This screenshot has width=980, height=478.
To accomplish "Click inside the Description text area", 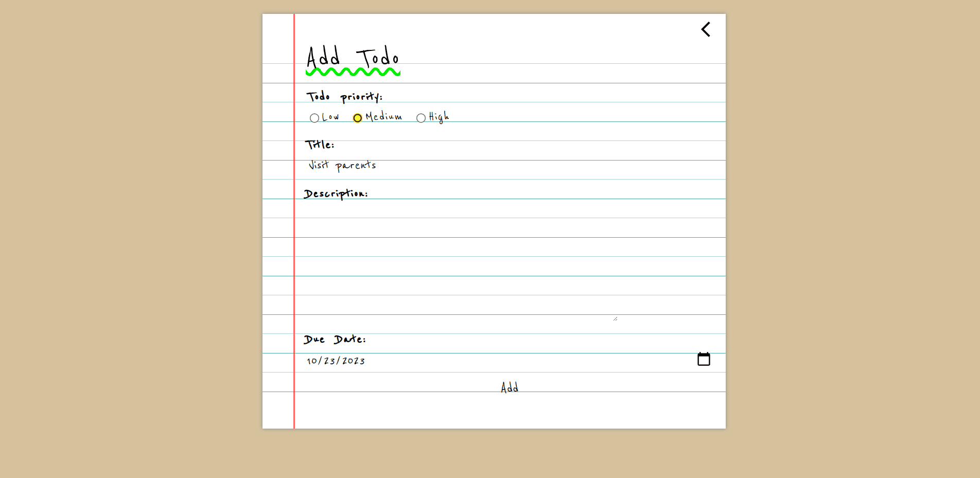I will [461, 263].
